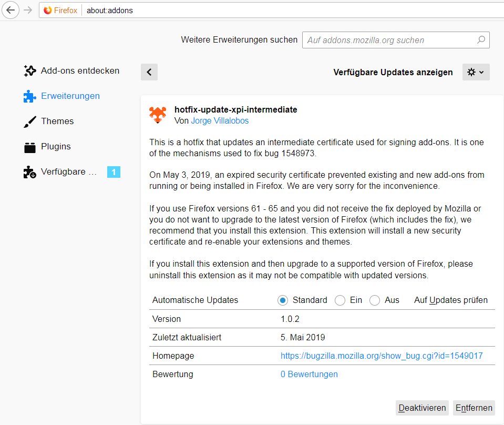This screenshot has height=425, width=504.
Task: Return to list with the back chevron button
Action: [x=149, y=72]
